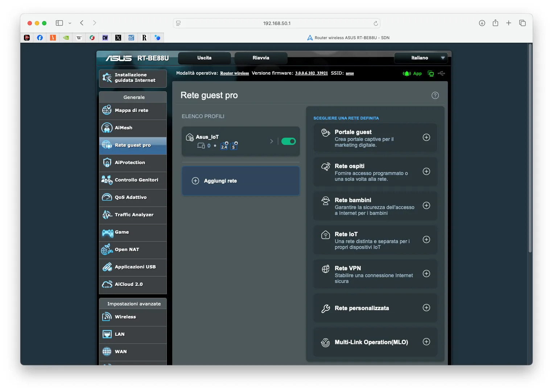Add a Portale guest network

pos(426,137)
